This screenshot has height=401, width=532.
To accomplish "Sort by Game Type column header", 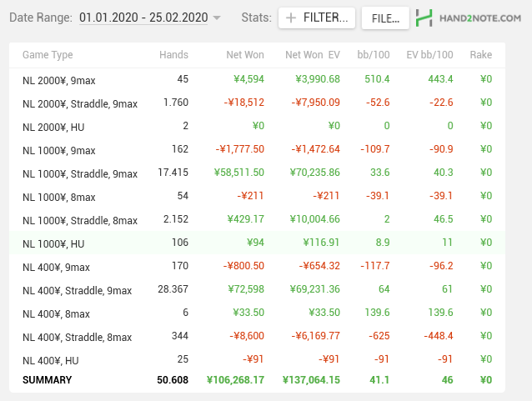I will (x=48, y=55).
